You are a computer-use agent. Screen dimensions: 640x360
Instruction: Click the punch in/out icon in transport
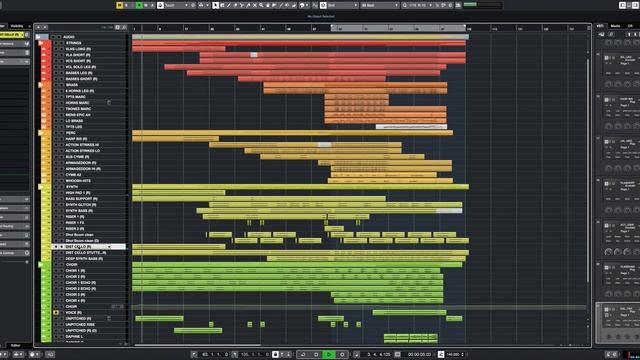276,354
